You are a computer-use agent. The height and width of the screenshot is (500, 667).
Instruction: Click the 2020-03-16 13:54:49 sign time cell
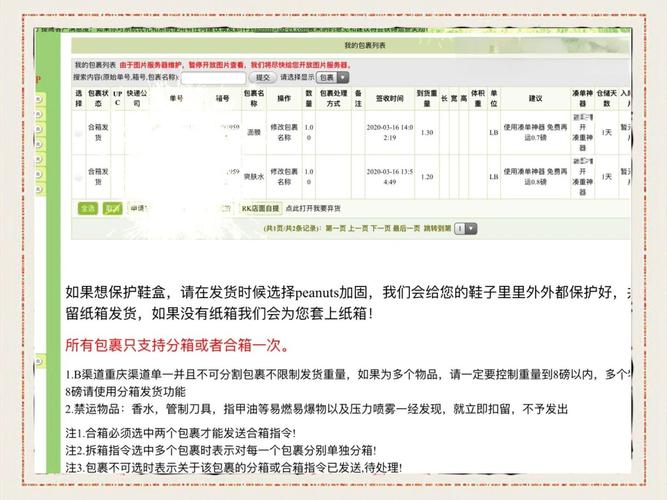coord(390,177)
